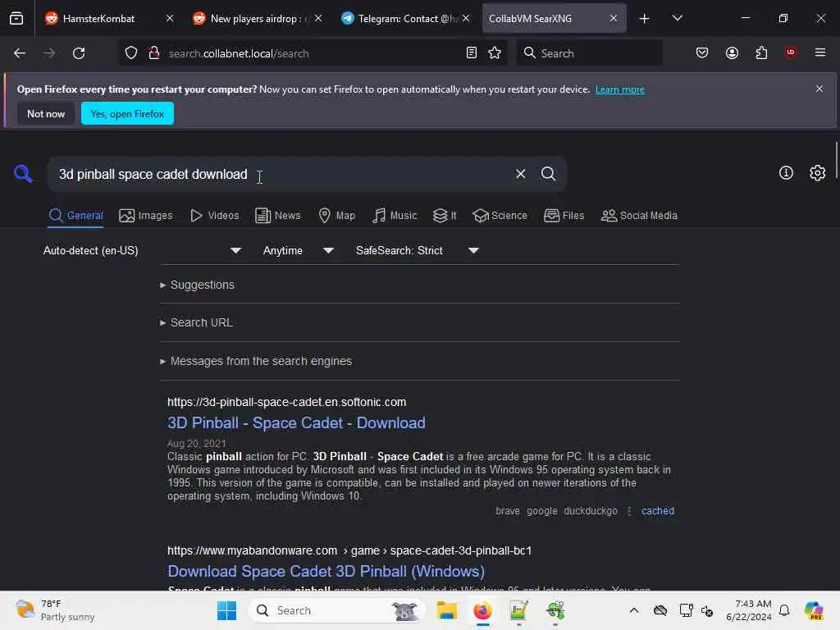
Task: Select IT search category
Action: [x=445, y=216]
